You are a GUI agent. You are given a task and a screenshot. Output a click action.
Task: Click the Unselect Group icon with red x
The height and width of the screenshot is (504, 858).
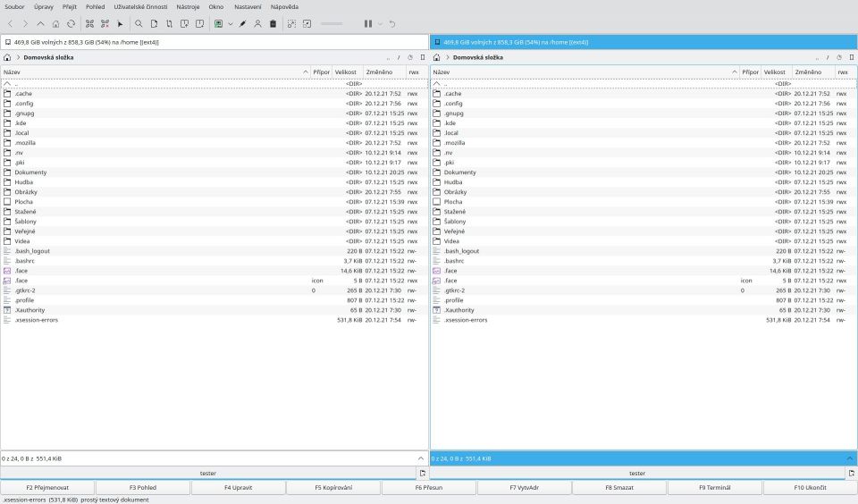105,24
